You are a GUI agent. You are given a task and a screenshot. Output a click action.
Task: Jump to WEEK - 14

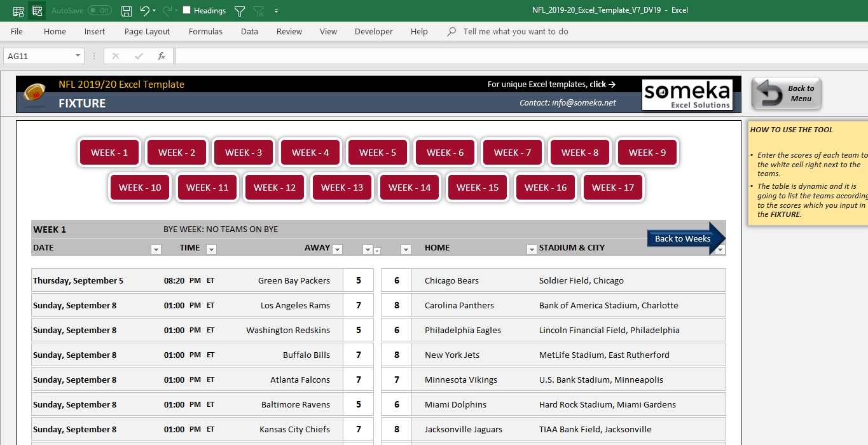pyautogui.click(x=410, y=188)
